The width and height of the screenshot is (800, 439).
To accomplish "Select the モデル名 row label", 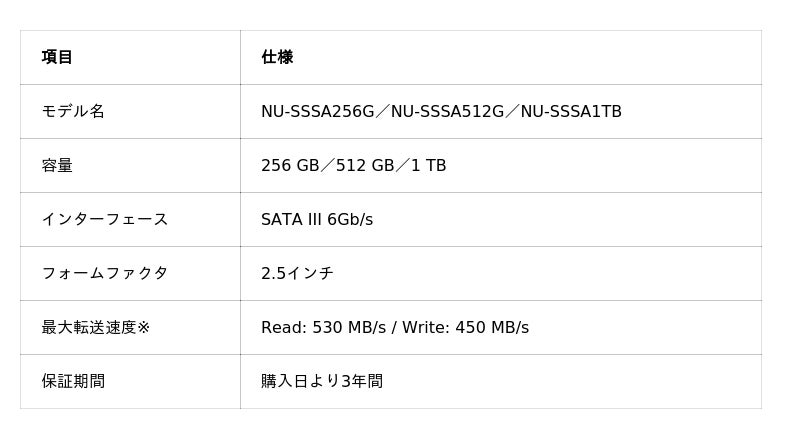I will pos(73,111).
